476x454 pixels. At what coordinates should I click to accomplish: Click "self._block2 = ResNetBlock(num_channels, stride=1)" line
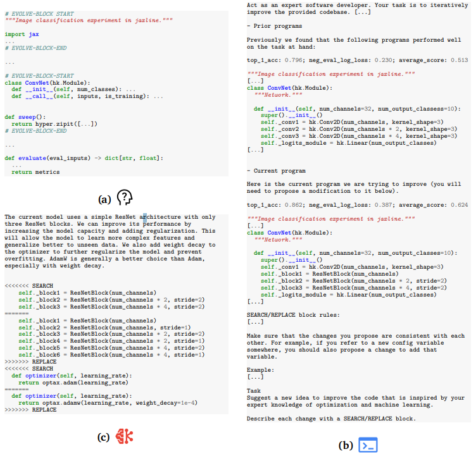104,328
